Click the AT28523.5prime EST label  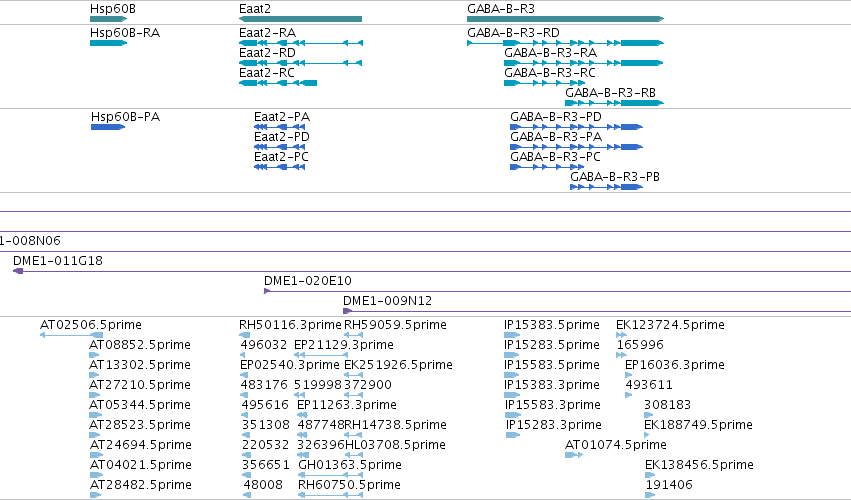[x=140, y=425]
